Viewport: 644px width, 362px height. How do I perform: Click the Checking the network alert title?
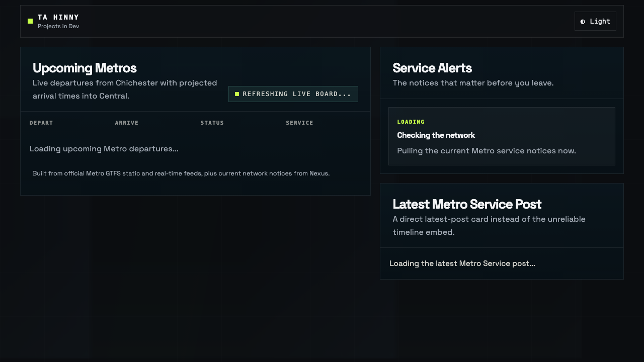tap(436, 135)
